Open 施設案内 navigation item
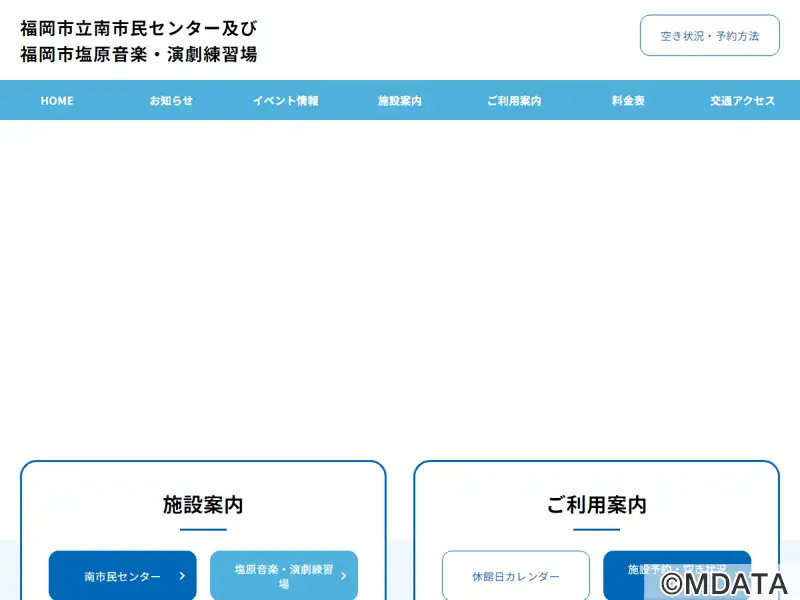Viewport: 800px width, 600px height. tap(400, 101)
